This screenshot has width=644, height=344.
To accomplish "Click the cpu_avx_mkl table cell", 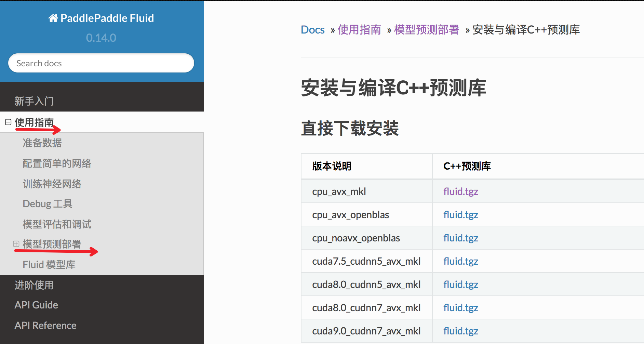I will point(367,191).
